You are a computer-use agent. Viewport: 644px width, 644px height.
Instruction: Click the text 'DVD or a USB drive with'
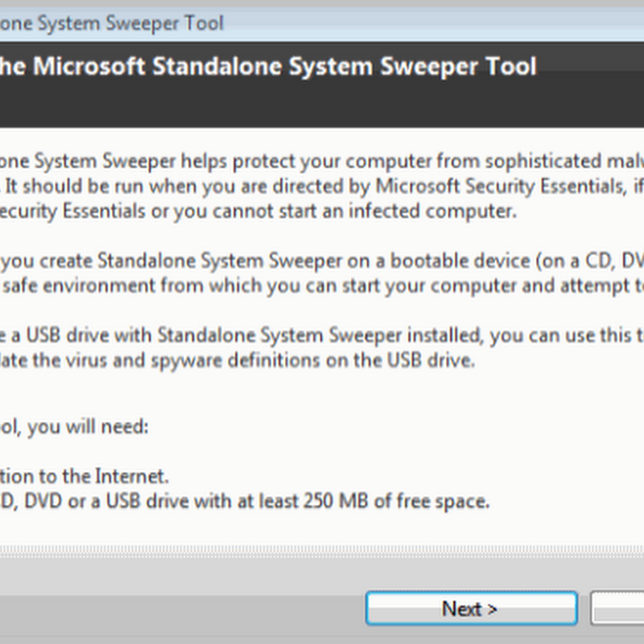point(121,501)
